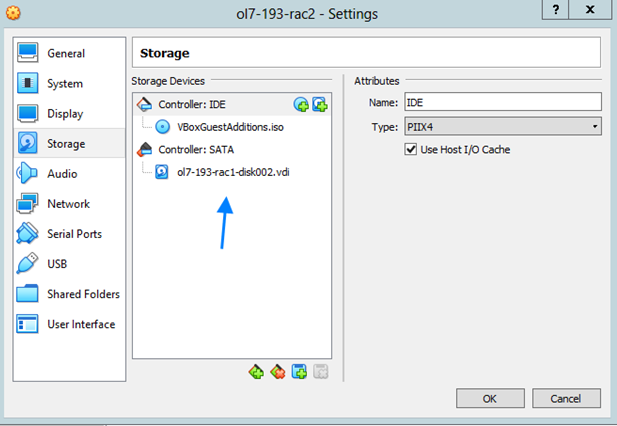The image size is (617, 426).
Task: Open the Audio settings category
Action: [x=69, y=173]
